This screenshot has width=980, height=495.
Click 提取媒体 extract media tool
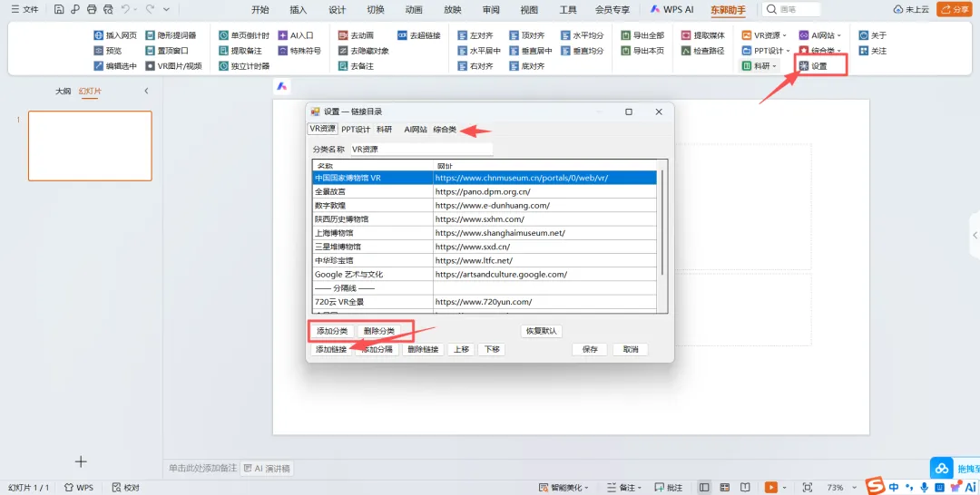[x=703, y=35]
